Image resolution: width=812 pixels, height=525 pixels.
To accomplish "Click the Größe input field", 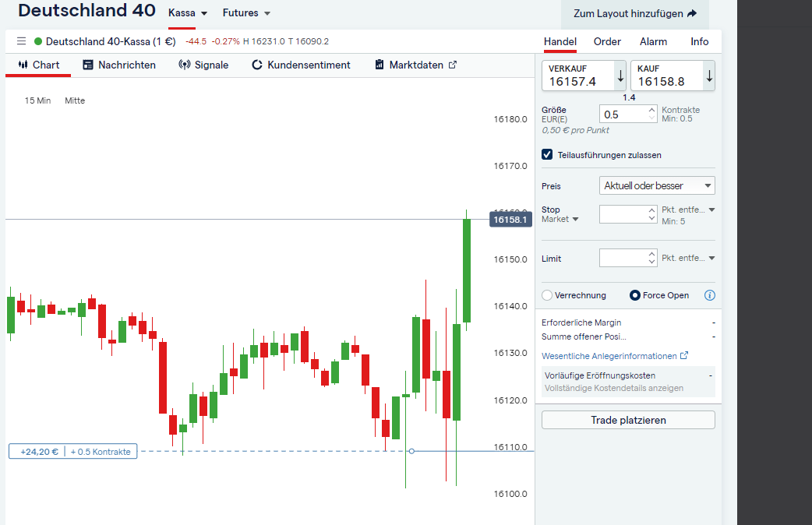I will pos(623,114).
